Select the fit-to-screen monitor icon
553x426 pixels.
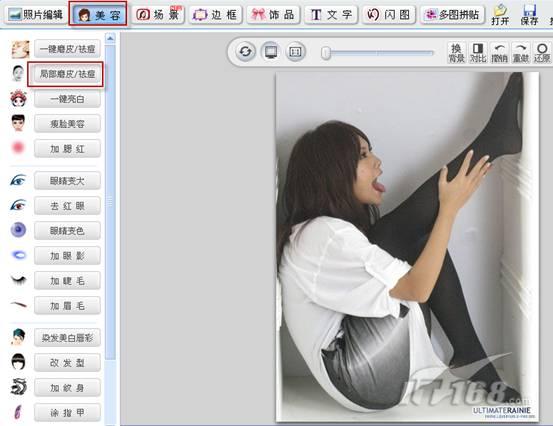tap(271, 52)
